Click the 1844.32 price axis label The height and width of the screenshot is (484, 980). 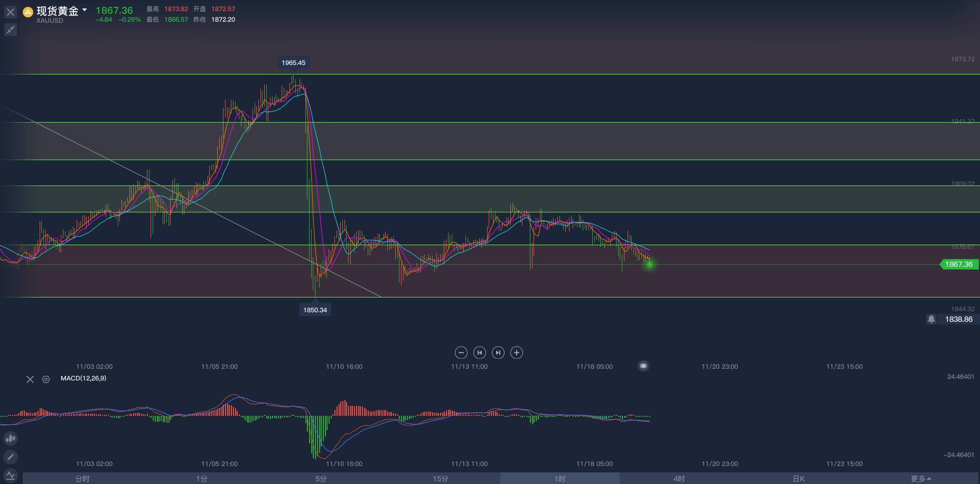(963, 309)
